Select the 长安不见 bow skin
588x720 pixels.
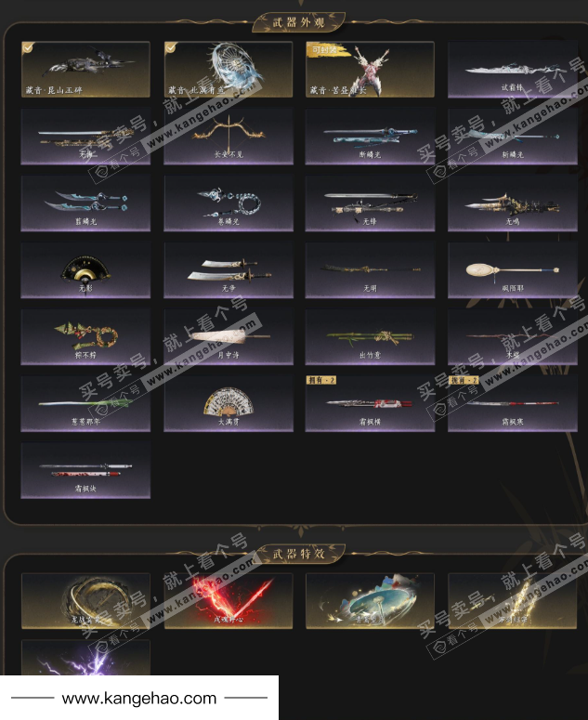(x=229, y=137)
